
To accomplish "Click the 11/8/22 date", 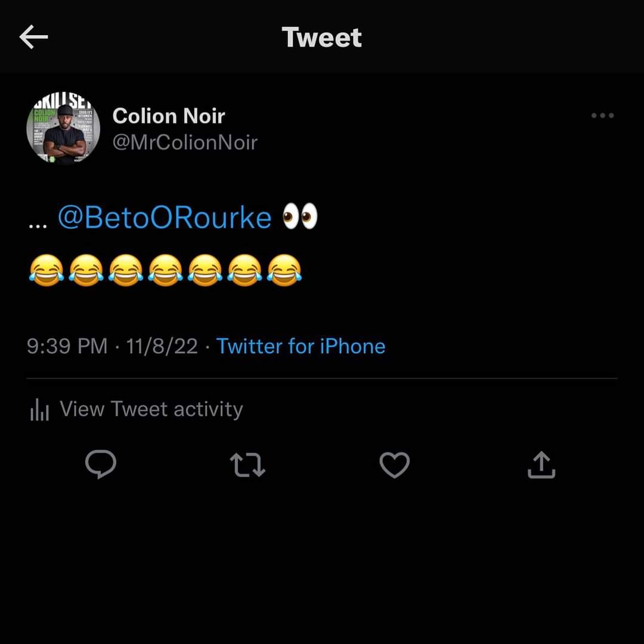I will pyautogui.click(x=162, y=346).
